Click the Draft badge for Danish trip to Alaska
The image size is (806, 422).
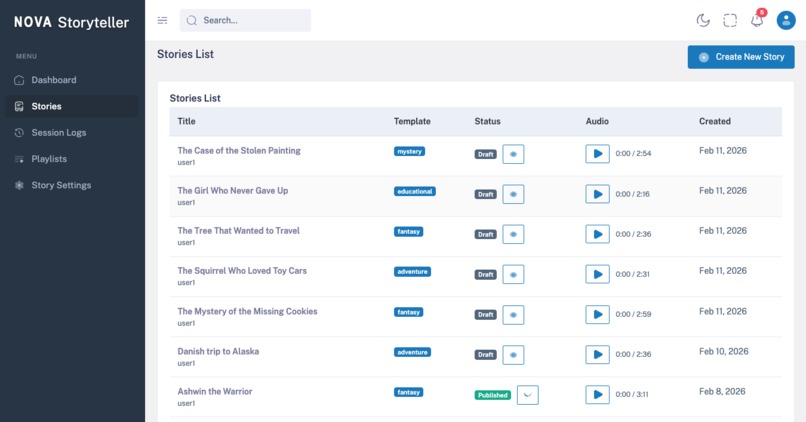coord(486,355)
